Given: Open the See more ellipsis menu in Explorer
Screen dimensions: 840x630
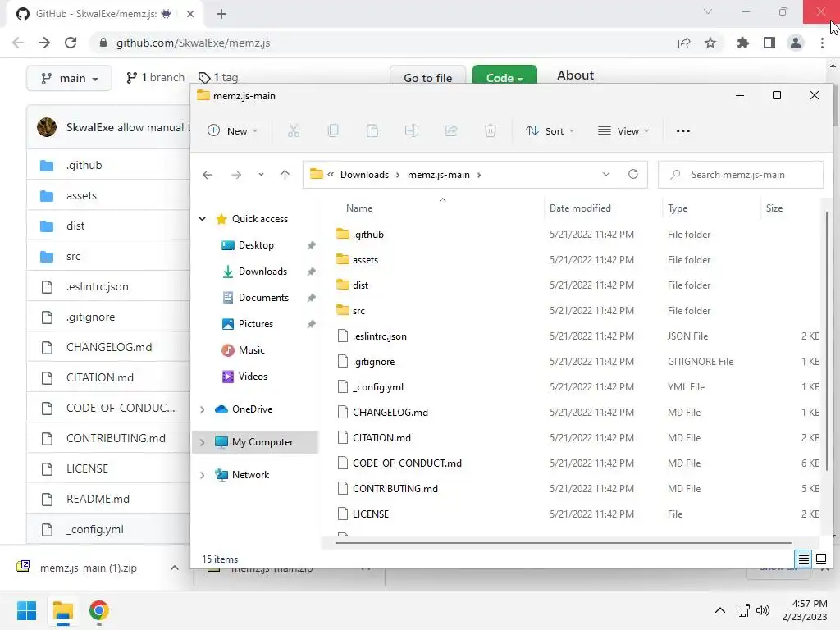Looking at the screenshot, I should (683, 130).
